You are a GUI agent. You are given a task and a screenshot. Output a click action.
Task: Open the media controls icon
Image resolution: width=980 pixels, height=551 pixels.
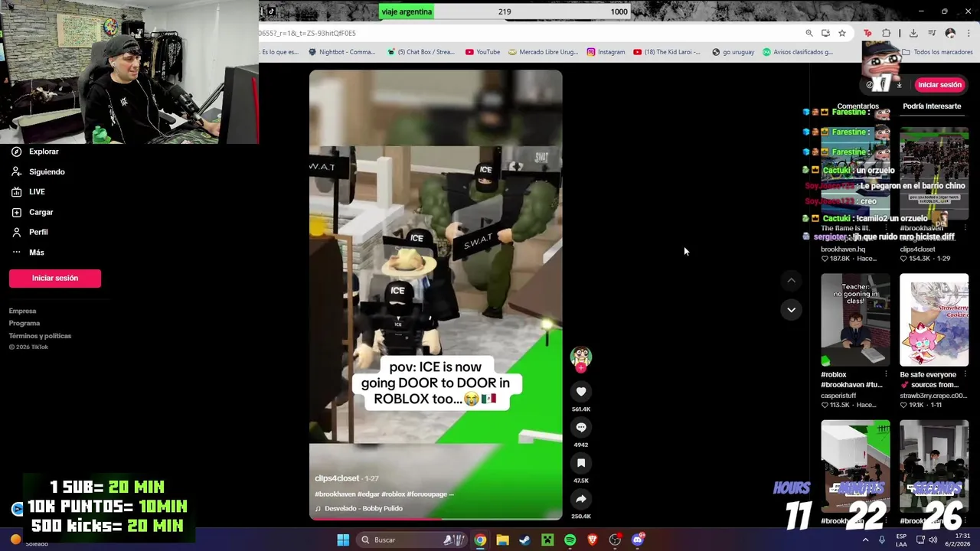[x=932, y=33]
